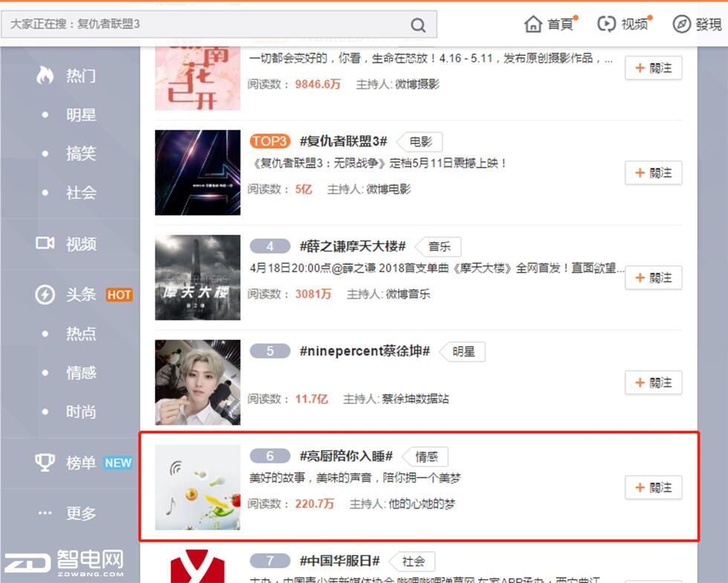This screenshot has width=728, height=583.
Task: Open the 摩天大楼 topic thumbnail
Action: (x=198, y=278)
